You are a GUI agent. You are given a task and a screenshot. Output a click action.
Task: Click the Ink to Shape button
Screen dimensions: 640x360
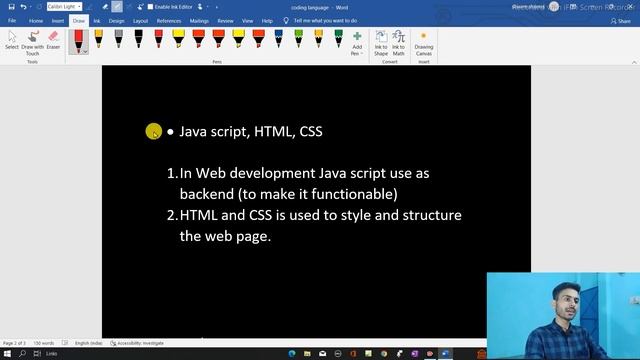[381, 43]
